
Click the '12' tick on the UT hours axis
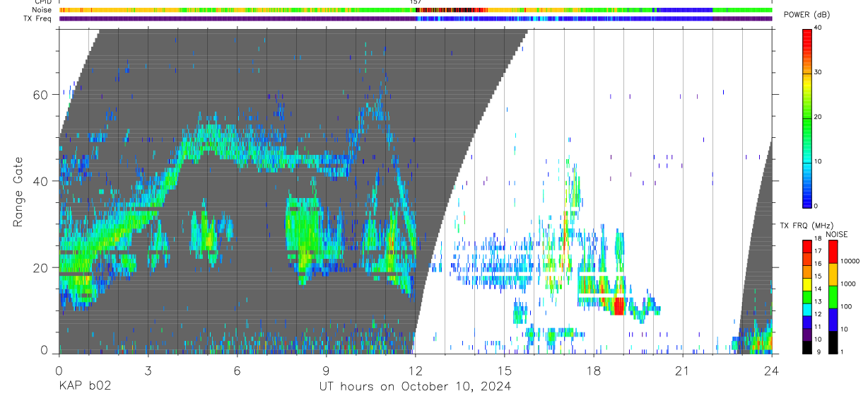(x=415, y=370)
